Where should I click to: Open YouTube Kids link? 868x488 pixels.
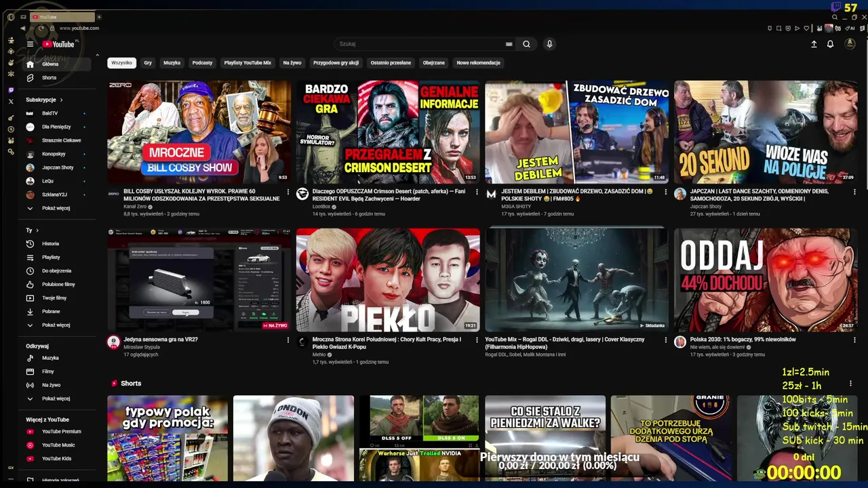point(57,459)
